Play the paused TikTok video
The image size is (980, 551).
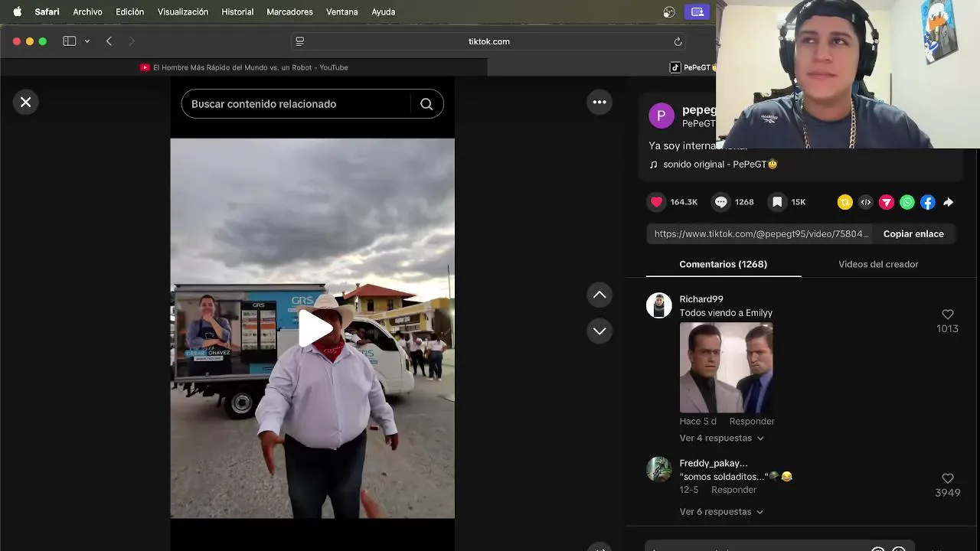[x=315, y=328]
